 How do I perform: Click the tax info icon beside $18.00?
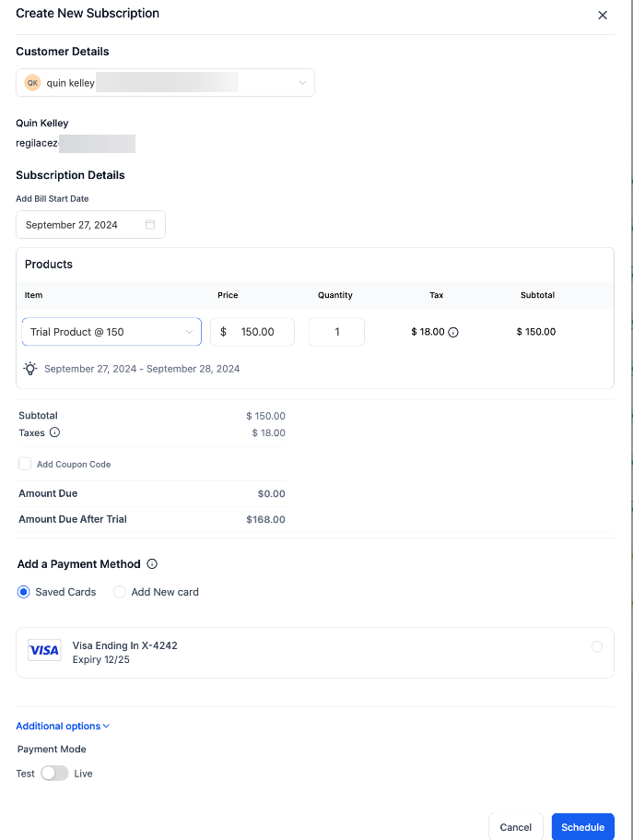(453, 332)
